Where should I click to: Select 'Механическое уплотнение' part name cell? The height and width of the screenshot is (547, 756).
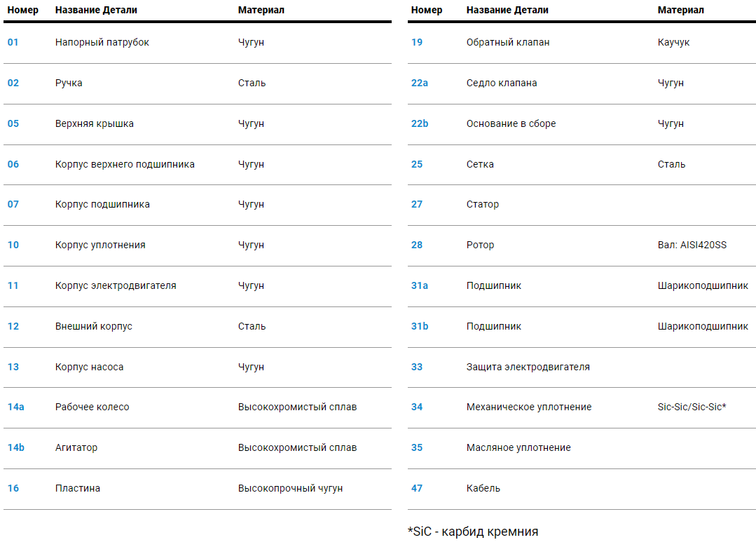529,407
